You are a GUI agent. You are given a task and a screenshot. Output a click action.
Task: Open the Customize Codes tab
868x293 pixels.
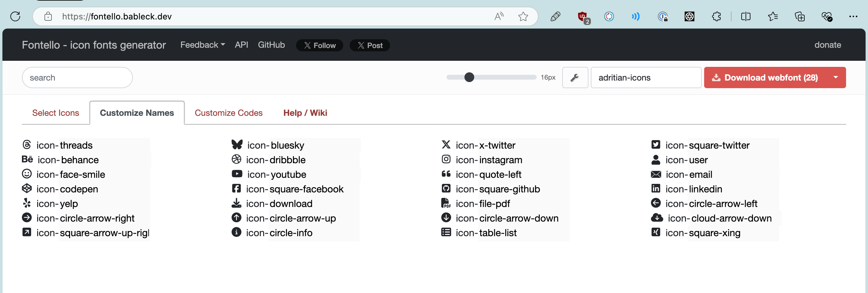(x=228, y=113)
